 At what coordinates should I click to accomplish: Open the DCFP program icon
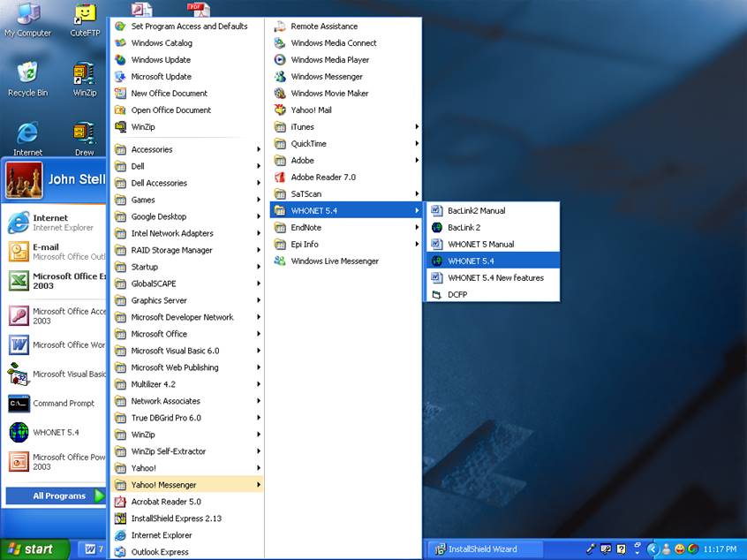(x=437, y=294)
